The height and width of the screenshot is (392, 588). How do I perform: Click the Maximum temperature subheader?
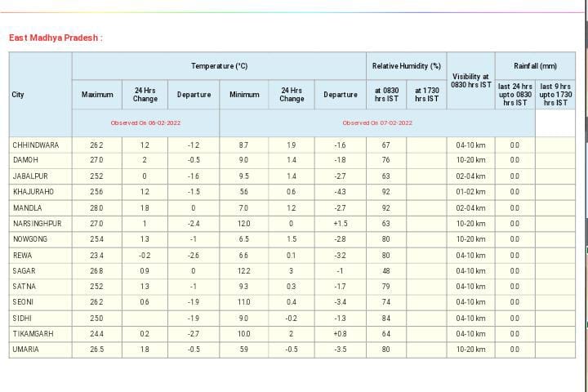[x=97, y=95]
